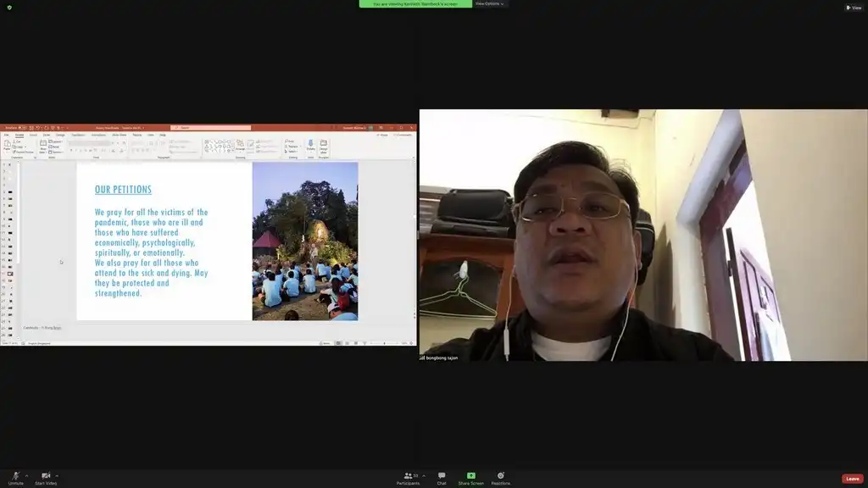Click the red Leave button
The image size is (868, 488).
pos(853,479)
